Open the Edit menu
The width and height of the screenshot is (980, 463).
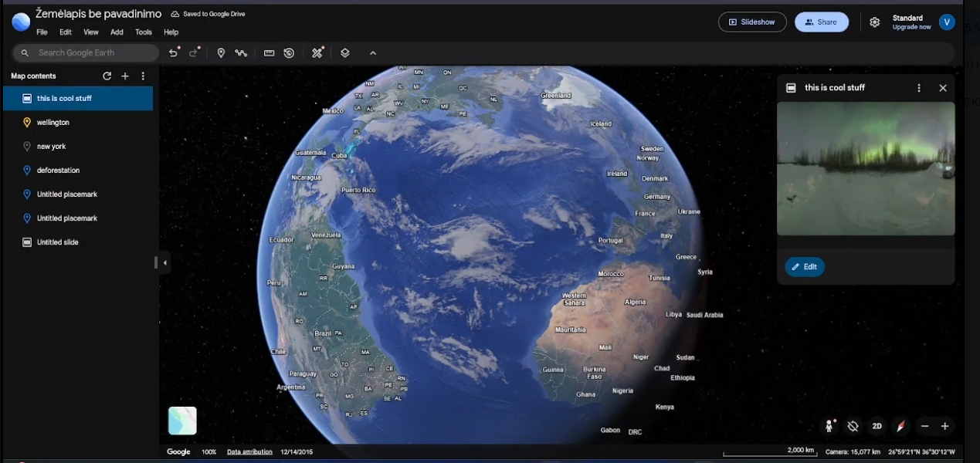pyautogui.click(x=66, y=32)
